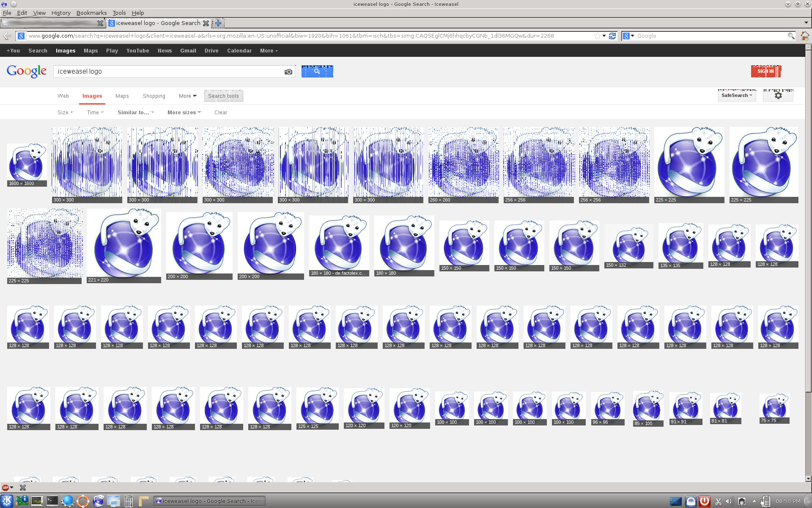The image size is (812, 508).
Task: Click the camera search-by-image icon
Action: 288,72
